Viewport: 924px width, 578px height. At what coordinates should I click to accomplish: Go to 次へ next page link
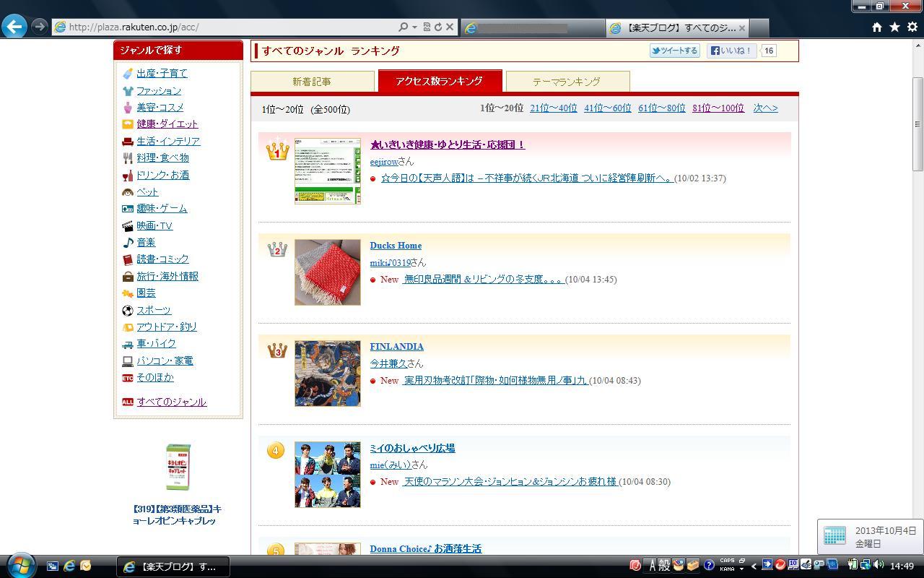click(765, 108)
